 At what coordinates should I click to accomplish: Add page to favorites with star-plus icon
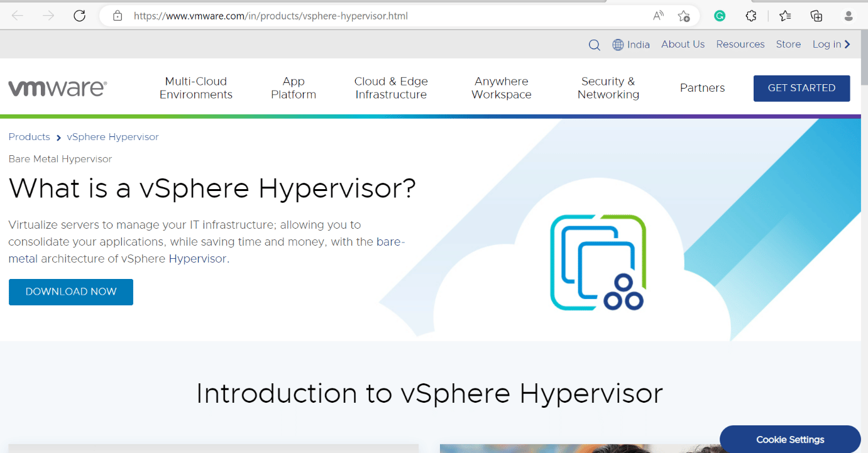(x=684, y=16)
